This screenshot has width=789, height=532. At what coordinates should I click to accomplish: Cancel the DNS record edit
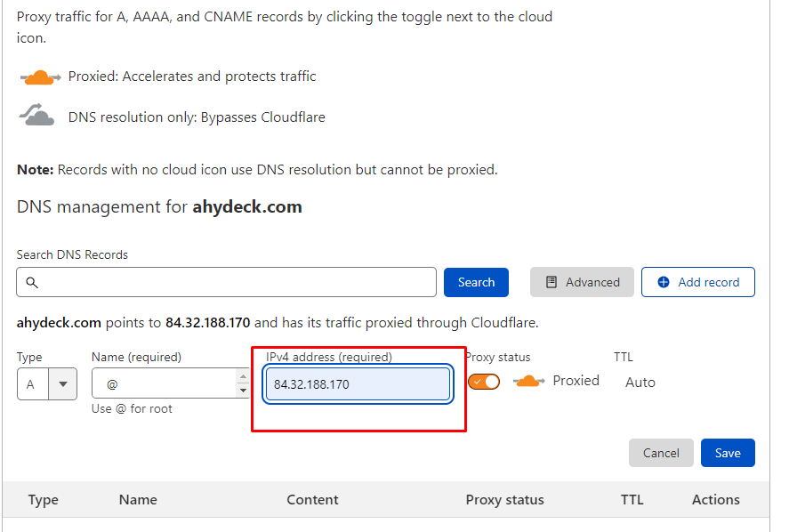pos(661,453)
